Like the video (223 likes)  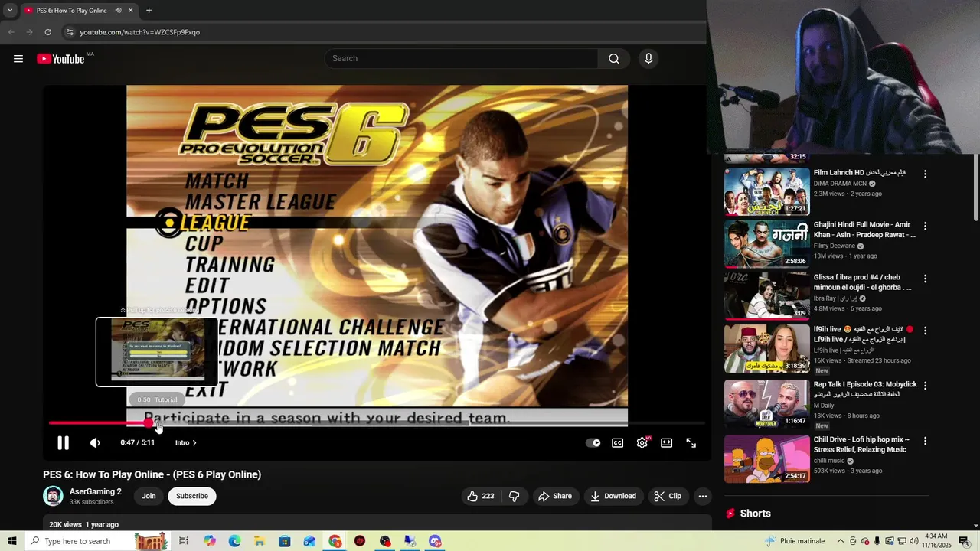pyautogui.click(x=480, y=496)
